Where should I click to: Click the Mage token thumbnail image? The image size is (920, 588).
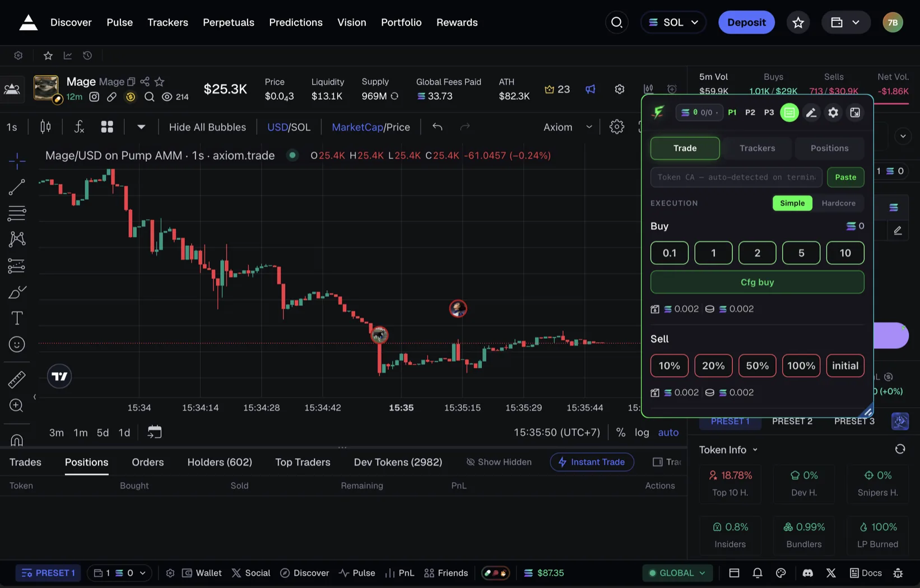[46, 88]
